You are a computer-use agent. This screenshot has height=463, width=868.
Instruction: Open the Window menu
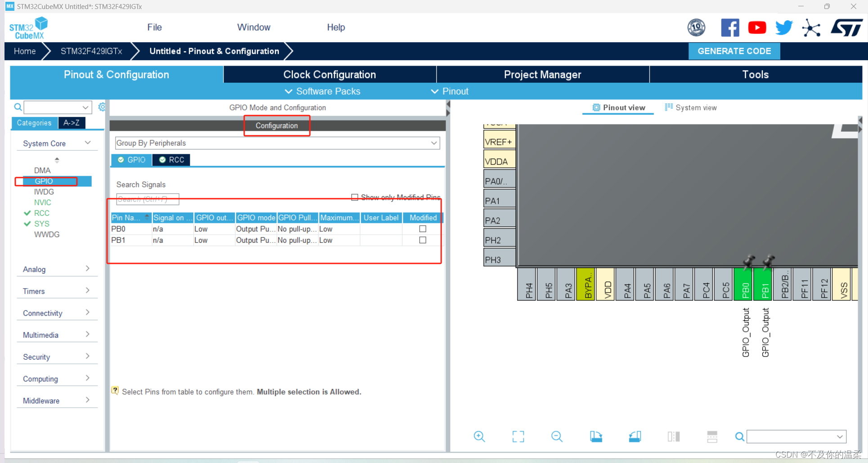click(254, 27)
